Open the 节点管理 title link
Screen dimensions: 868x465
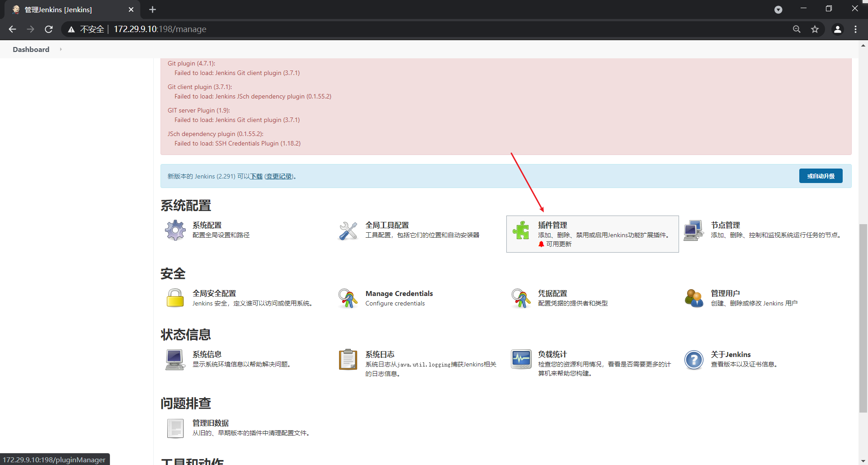point(725,225)
